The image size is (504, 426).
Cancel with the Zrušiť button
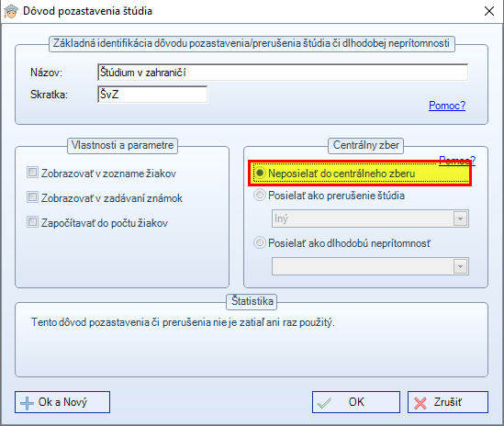(x=448, y=402)
